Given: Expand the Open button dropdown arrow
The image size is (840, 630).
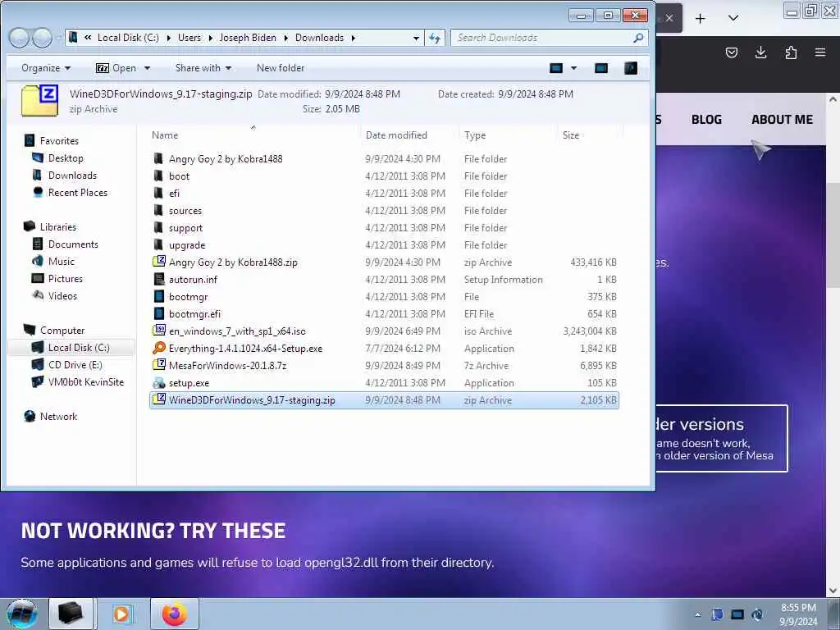Looking at the screenshot, I should (x=148, y=68).
